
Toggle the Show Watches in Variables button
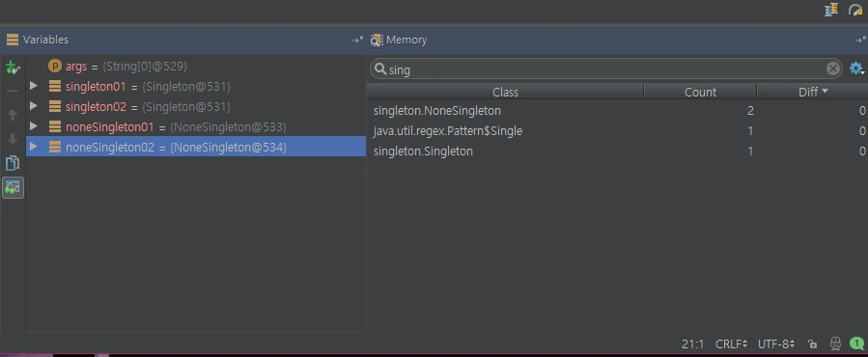click(13, 187)
